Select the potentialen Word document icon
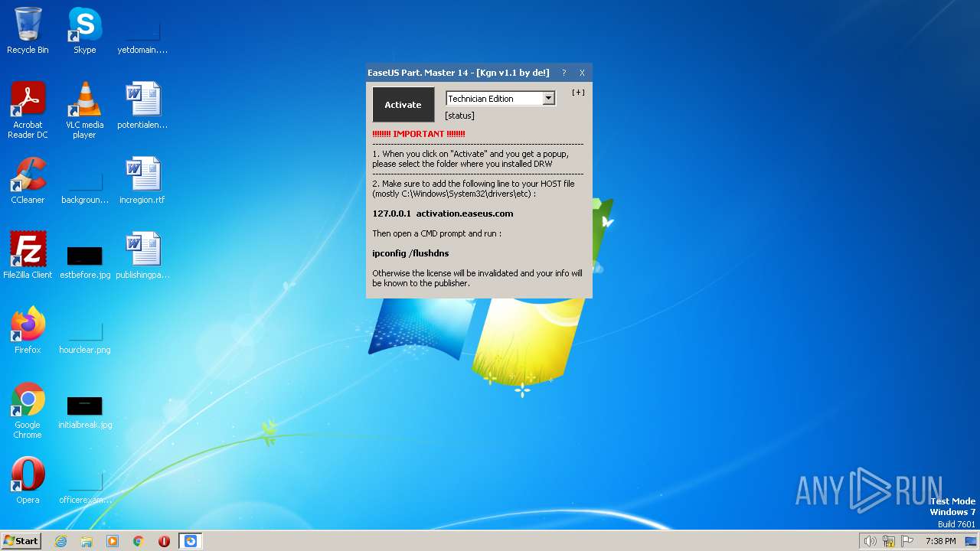This screenshot has height=551, width=980. (x=142, y=106)
